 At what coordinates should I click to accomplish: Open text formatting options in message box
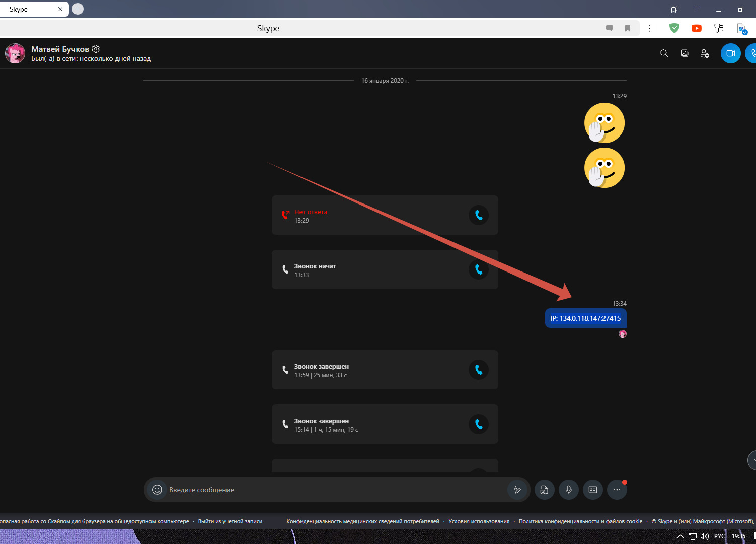517,490
